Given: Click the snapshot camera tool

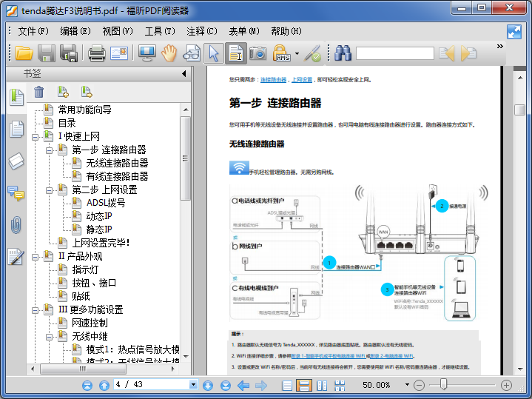Looking at the screenshot, I should [x=257, y=53].
